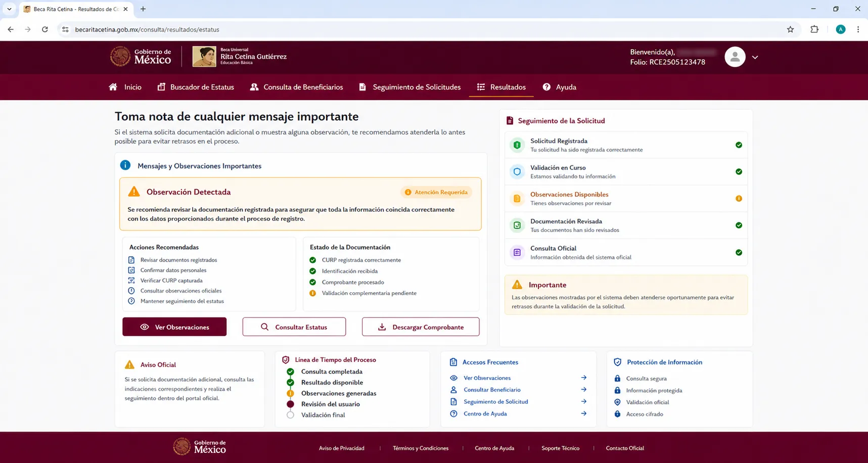Image resolution: width=868 pixels, height=463 pixels.
Task: Bookmark this page with star icon
Action: (x=790, y=29)
